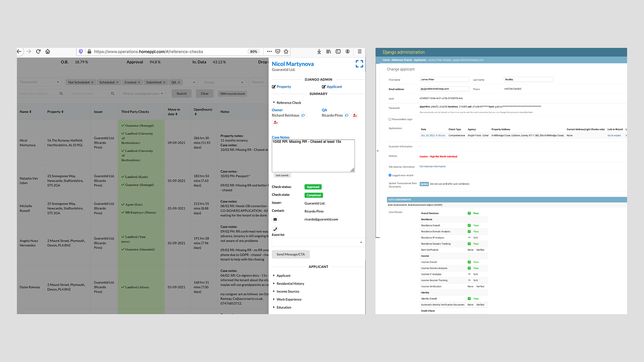This screenshot has width=644, height=362.
Task: Click the Send Message/CTA button
Action: 291,254
